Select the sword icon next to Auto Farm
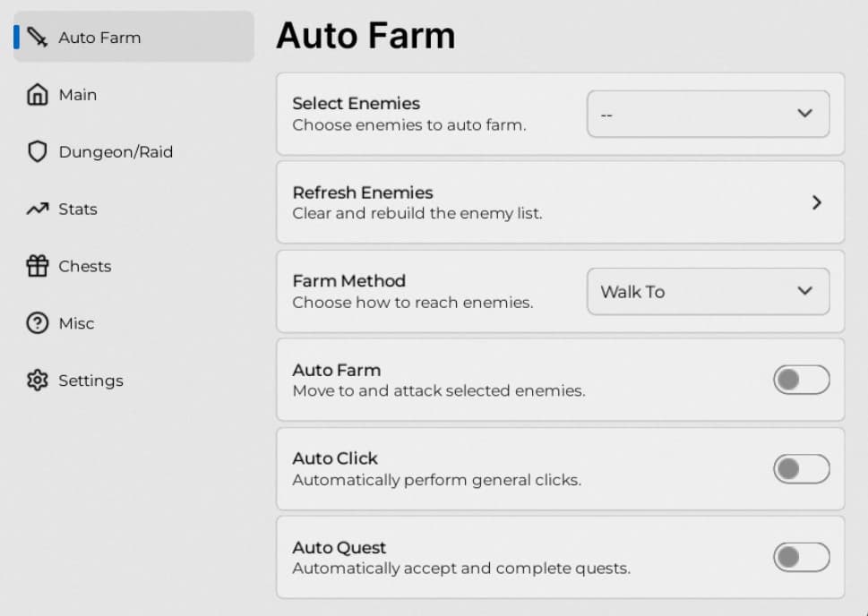 [x=36, y=38]
